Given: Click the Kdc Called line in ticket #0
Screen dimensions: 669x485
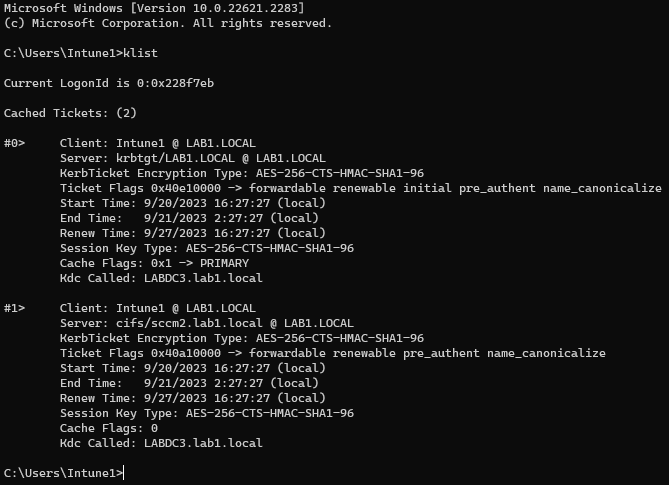Looking at the screenshot, I should 161,278.
